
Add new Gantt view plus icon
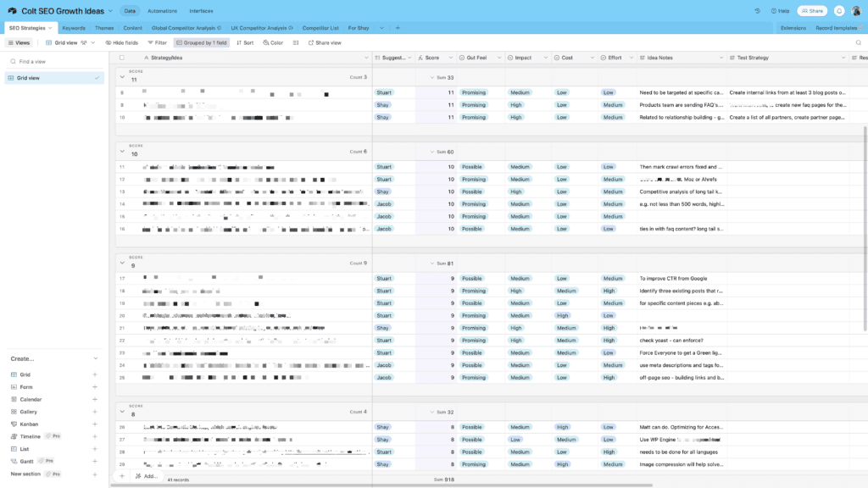click(x=95, y=462)
